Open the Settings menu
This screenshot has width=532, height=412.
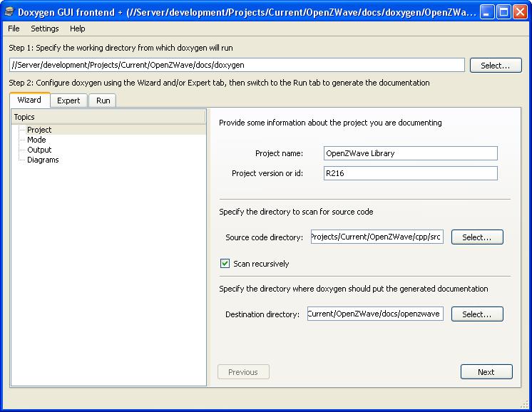click(45, 29)
